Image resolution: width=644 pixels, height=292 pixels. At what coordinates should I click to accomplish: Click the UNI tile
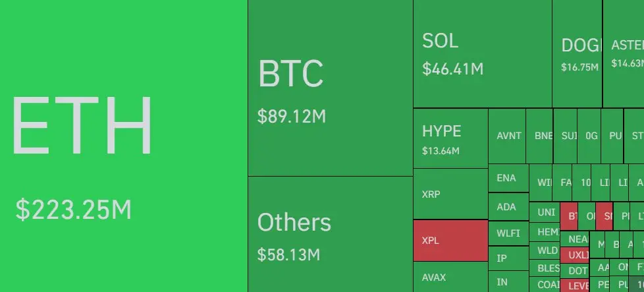click(x=545, y=212)
